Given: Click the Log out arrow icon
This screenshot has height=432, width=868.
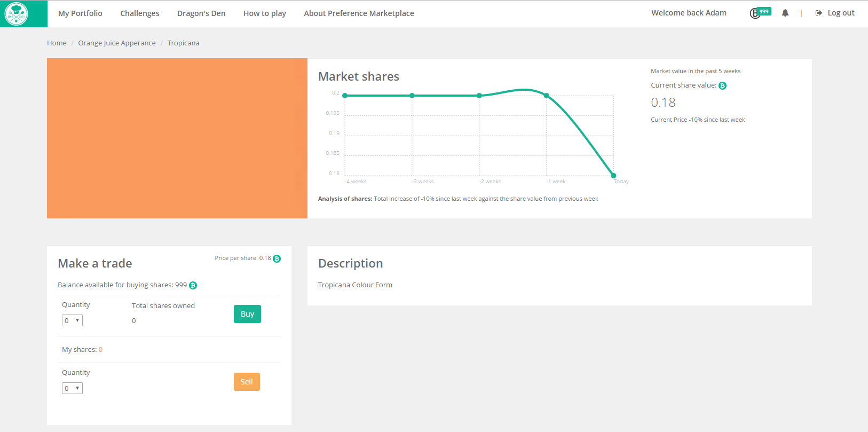Looking at the screenshot, I should click(x=818, y=13).
